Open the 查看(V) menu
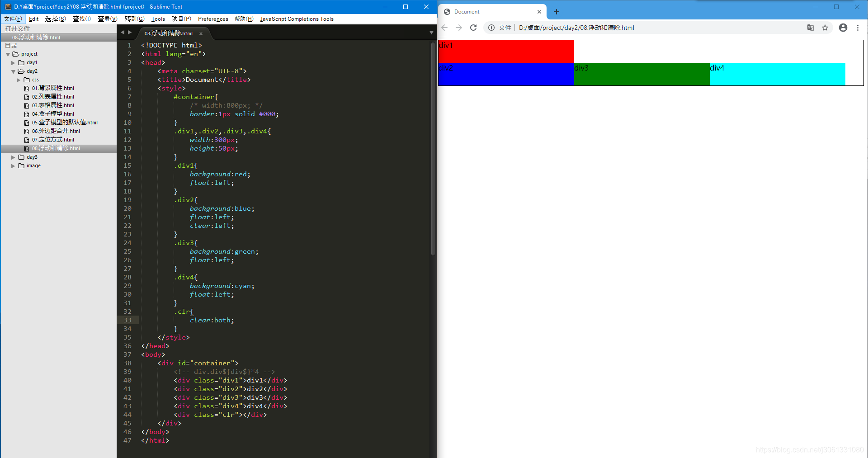Screen dimensions: 868x458 coord(107,19)
